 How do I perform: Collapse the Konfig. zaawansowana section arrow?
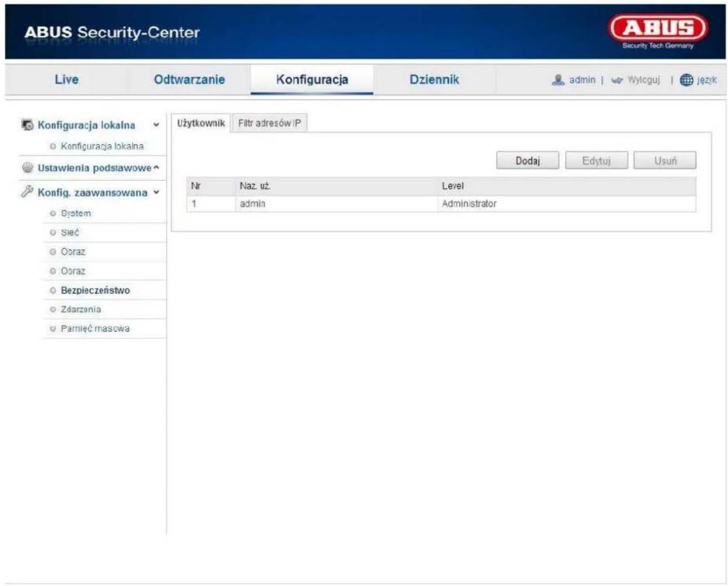(156, 192)
